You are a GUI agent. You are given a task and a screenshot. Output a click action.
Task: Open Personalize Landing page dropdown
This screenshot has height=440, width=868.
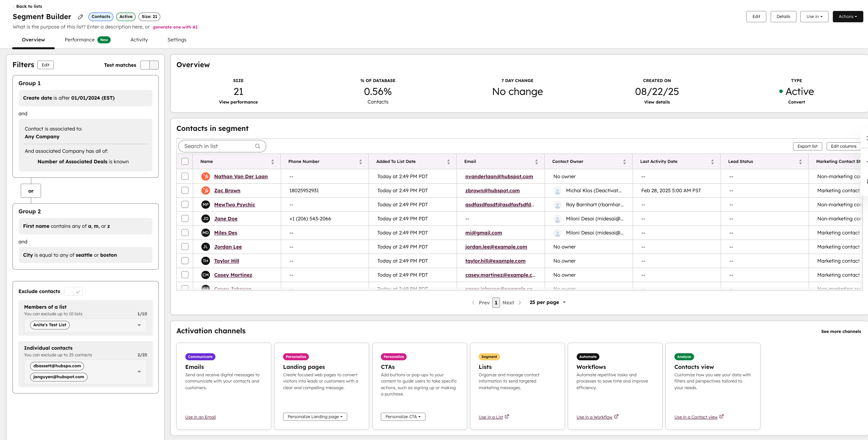(315, 417)
